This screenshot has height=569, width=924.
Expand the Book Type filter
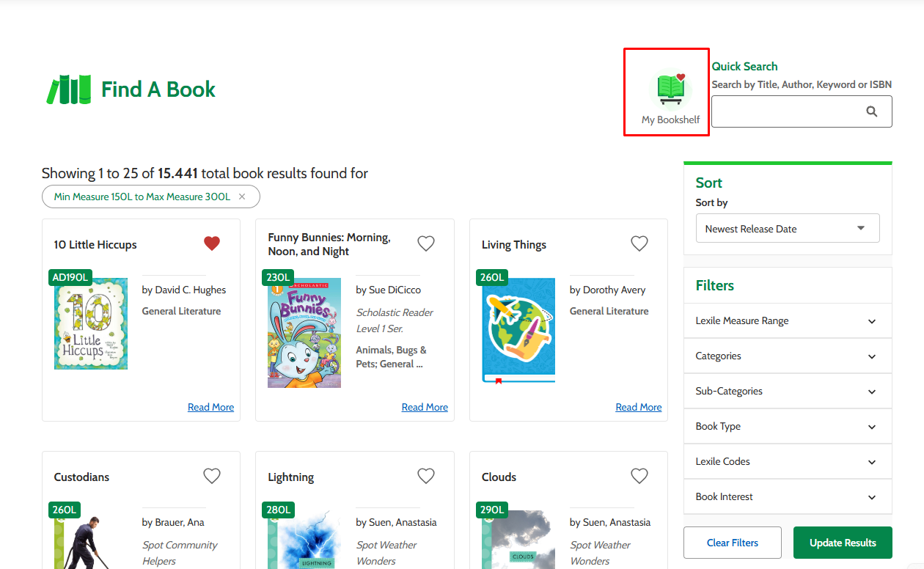788,426
